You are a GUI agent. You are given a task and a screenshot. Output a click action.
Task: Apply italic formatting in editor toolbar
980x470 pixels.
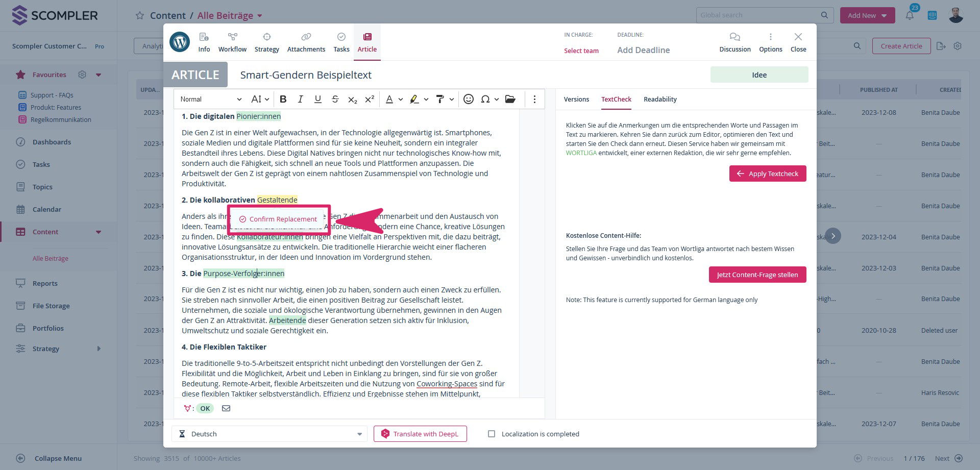(301, 100)
